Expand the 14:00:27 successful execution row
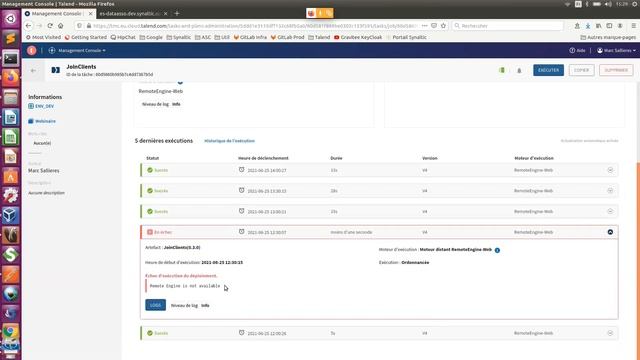The image size is (640, 360). [x=610, y=170]
